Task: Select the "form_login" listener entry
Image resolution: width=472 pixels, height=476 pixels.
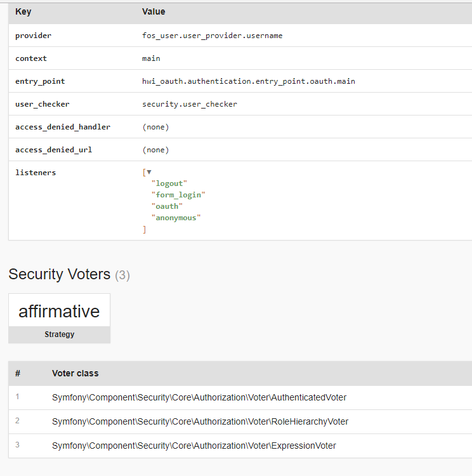Action: click(178, 195)
